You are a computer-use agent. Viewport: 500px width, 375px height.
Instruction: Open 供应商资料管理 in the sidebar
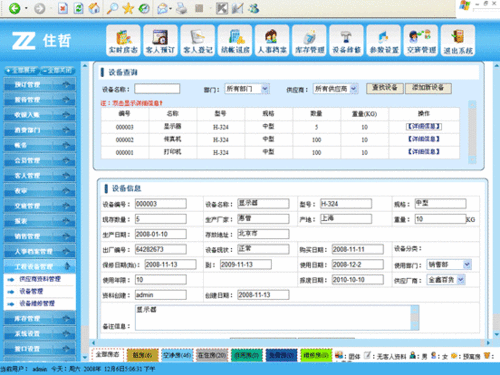tap(40, 279)
